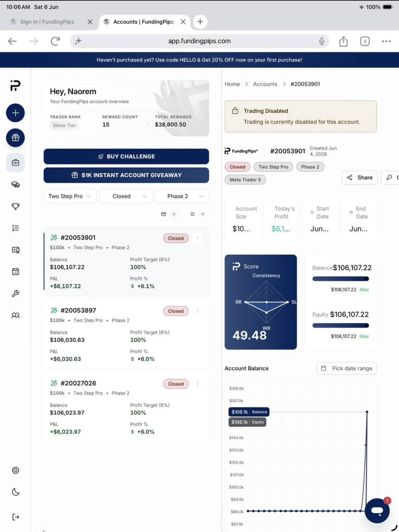399x532 pixels.
Task: Go to Home breadcrumb
Action: point(232,84)
